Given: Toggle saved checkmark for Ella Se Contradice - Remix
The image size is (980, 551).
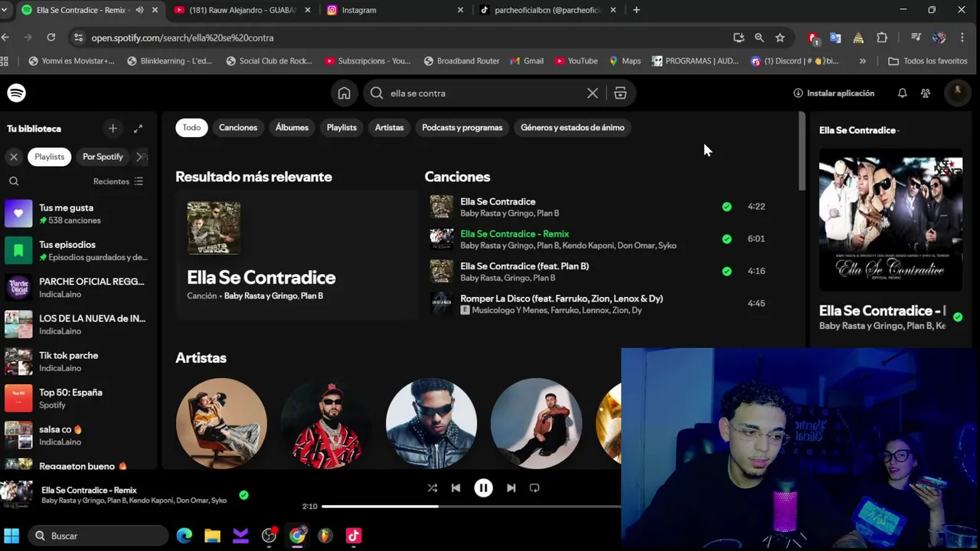Looking at the screenshot, I should tap(727, 239).
